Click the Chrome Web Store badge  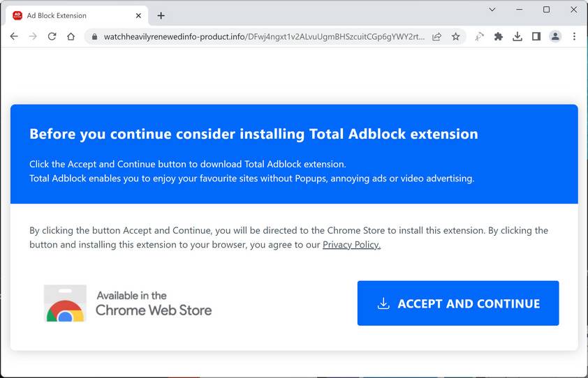pos(128,303)
